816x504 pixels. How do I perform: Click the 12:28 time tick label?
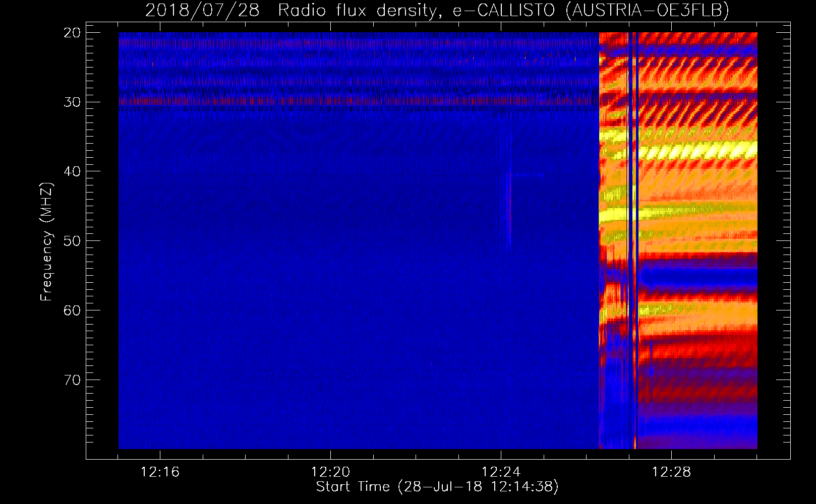tap(671, 472)
